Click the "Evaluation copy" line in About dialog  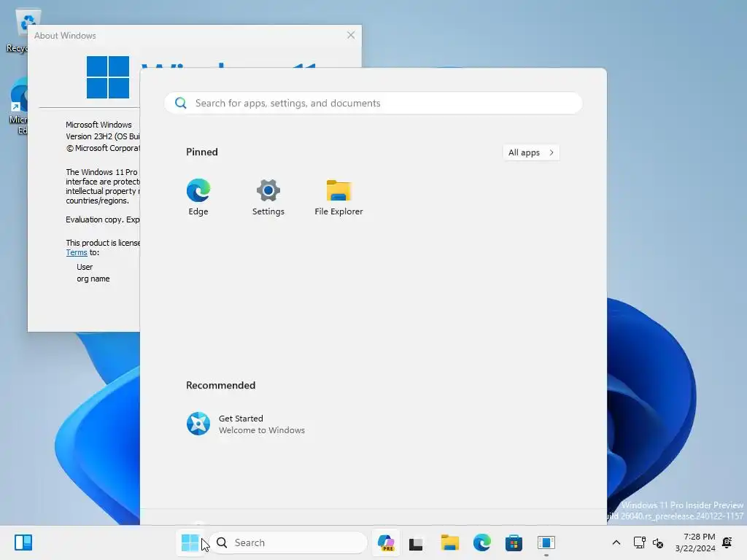(x=102, y=219)
